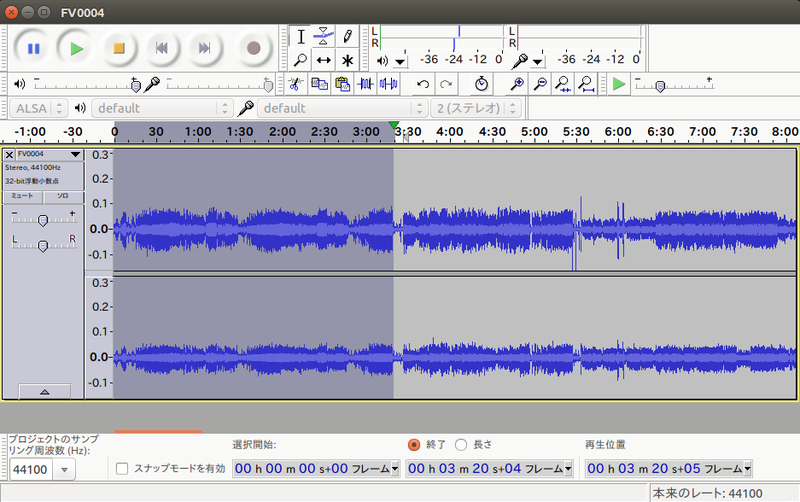Zoom out on the waveform
Screen dimensions: 800x502
(x=540, y=84)
